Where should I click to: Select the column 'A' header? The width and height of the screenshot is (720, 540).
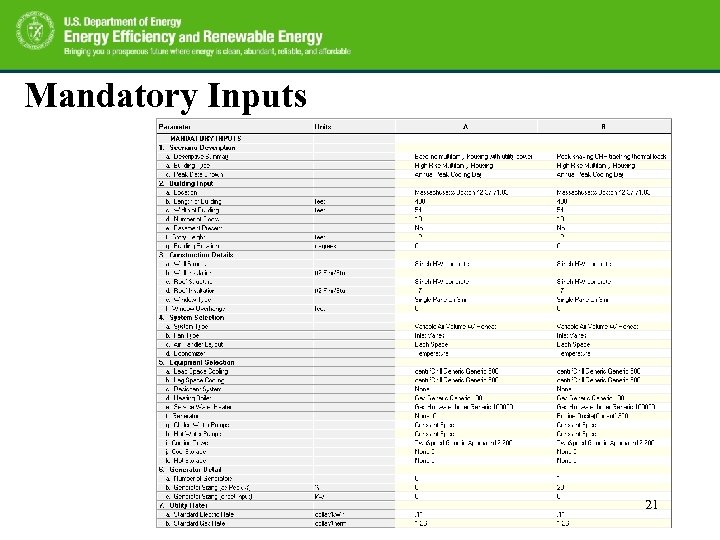pyautogui.click(x=465, y=127)
